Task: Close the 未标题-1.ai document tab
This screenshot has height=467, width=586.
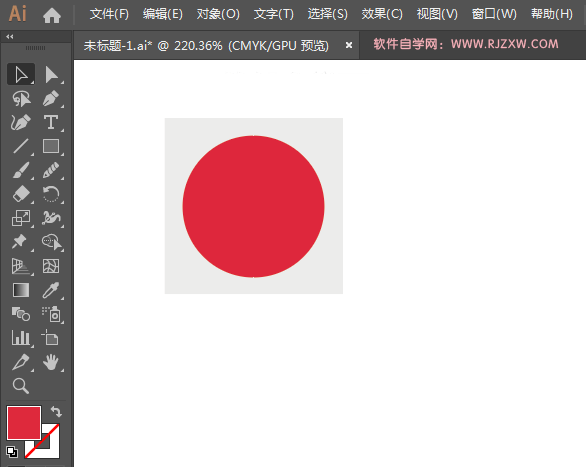Action: click(x=349, y=45)
